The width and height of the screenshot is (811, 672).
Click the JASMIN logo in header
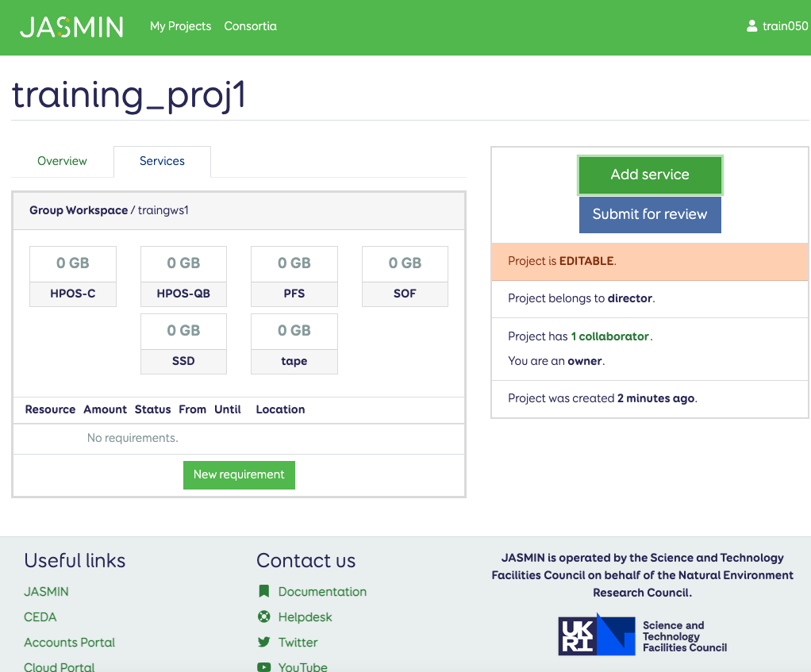(x=71, y=27)
